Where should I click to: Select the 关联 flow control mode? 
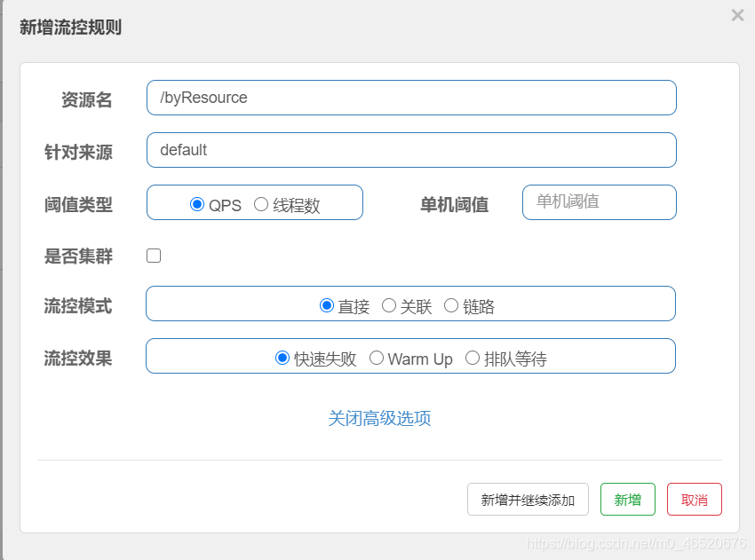pyautogui.click(x=389, y=304)
